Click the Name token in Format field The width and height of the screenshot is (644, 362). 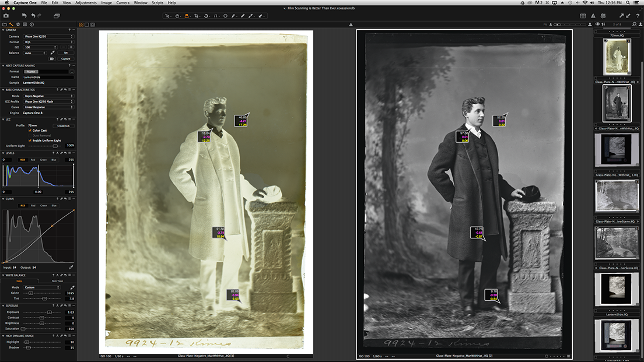pos(31,72)
